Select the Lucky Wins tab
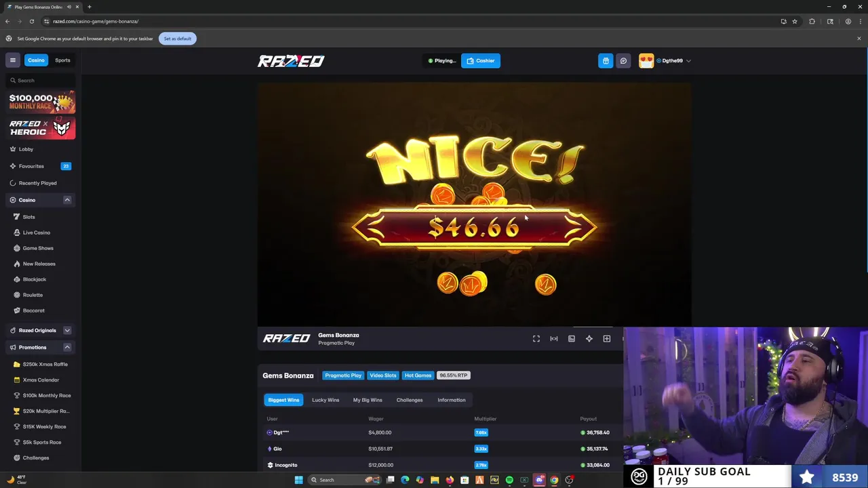The height and width of the screenshot is (488, 868). point(325,400)
